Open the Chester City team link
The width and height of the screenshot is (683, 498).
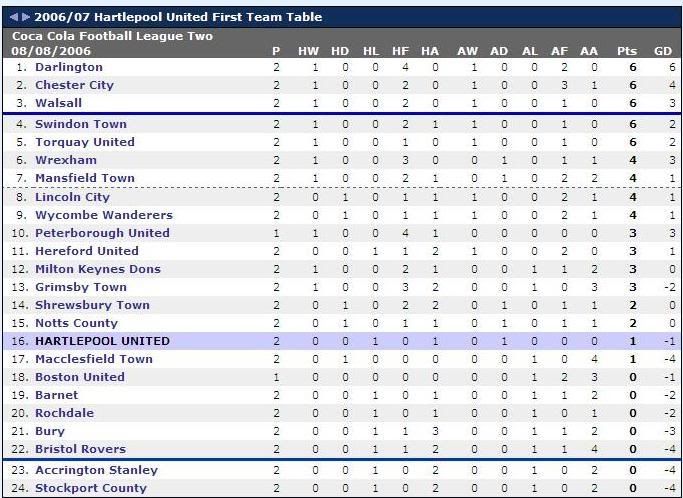(74, 85)
